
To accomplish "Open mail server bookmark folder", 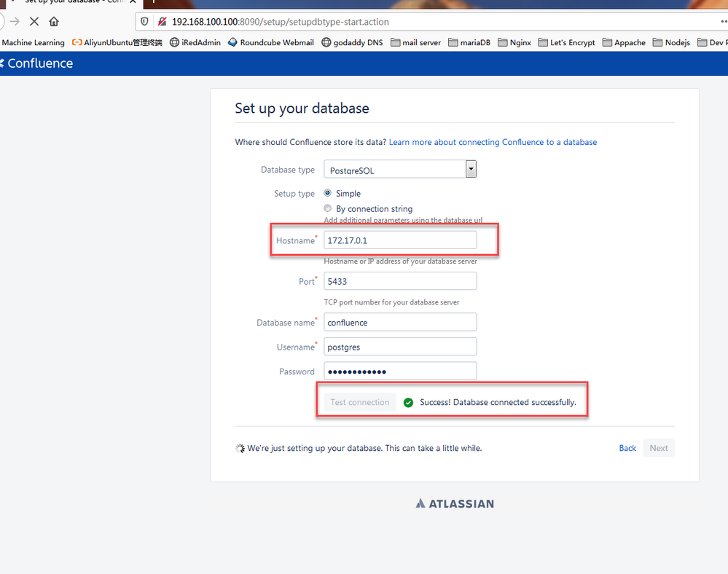I will 415,42.
